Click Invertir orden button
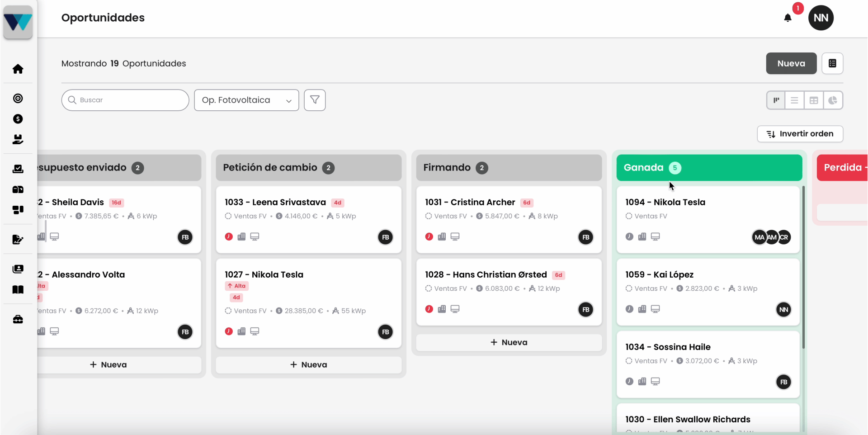 coord(800,134)
